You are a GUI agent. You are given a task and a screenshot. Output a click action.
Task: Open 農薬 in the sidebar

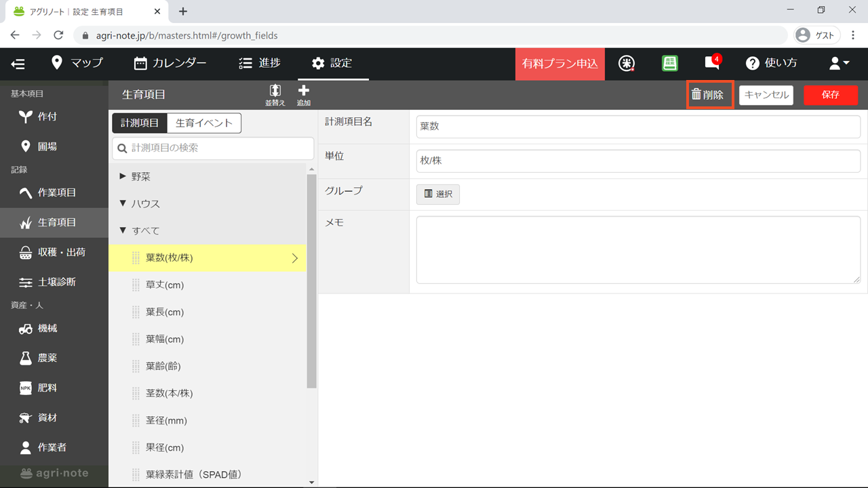coord(54,358)
